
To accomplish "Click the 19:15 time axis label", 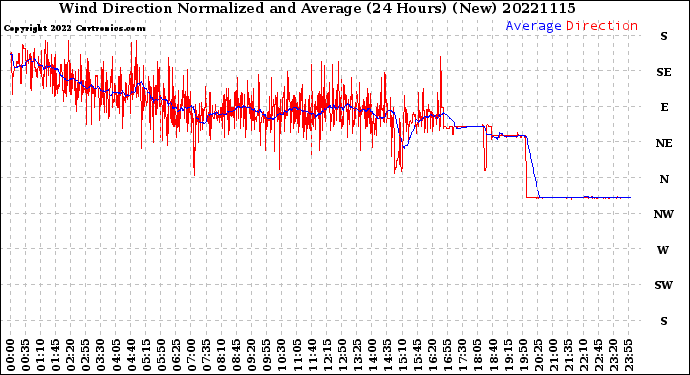I will point(508,355).
